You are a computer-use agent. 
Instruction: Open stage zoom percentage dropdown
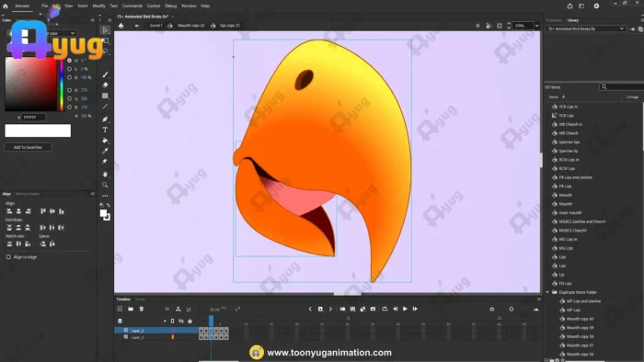tap(536, 26)
